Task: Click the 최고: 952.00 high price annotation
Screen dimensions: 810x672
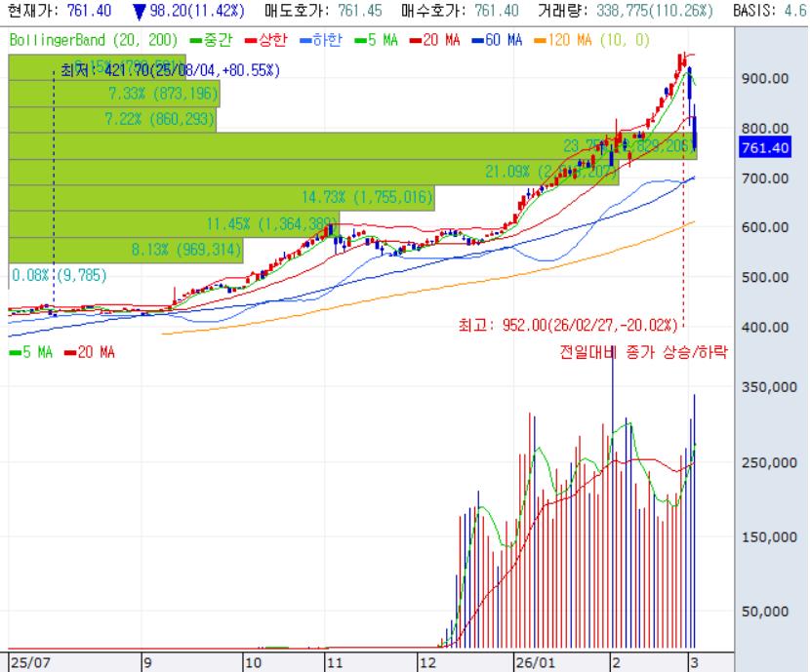Action: [x=568, y=325]
